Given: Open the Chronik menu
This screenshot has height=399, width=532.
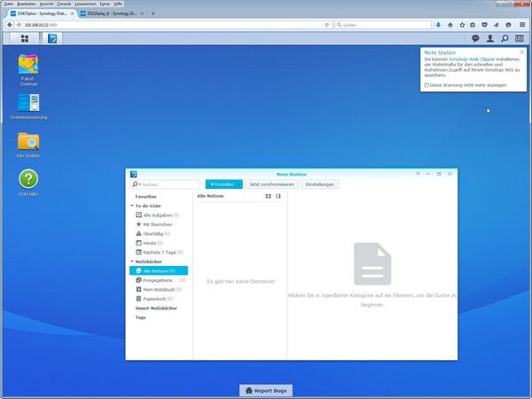Looking at the screenshot, I should (64, 4).
